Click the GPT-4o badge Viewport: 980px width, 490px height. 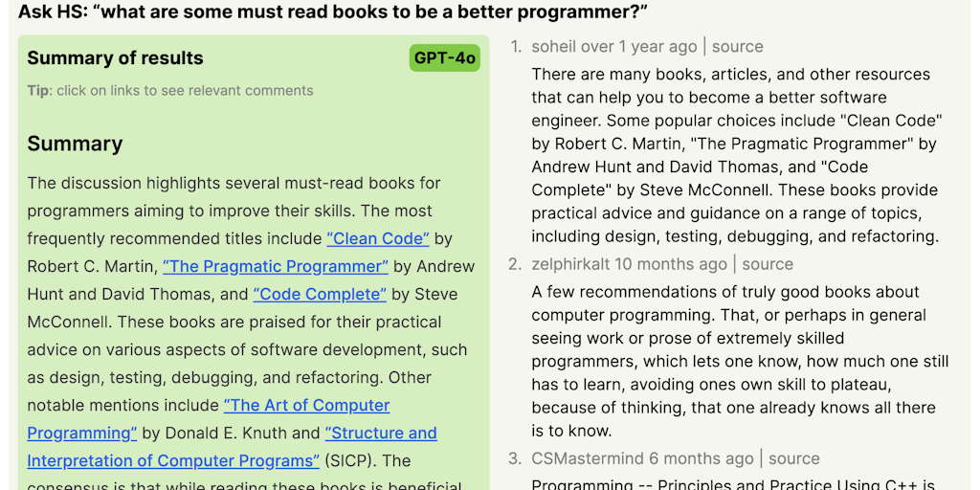(x=445, y=57)
